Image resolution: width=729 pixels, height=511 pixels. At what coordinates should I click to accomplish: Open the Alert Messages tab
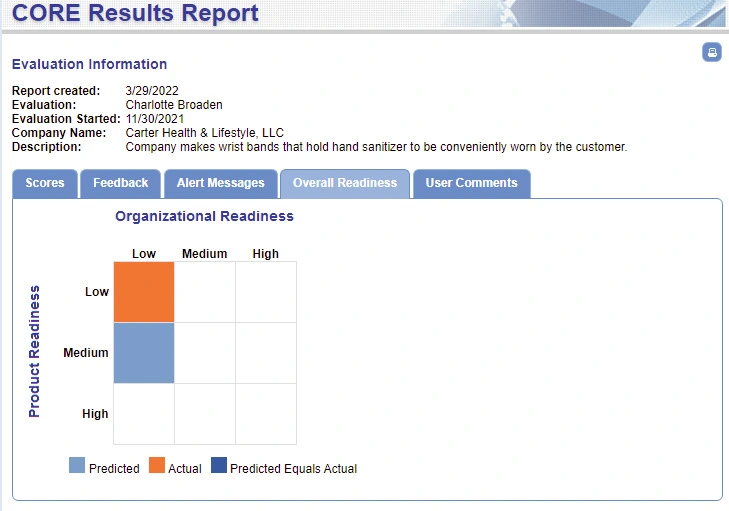pyautogui.click(x=220, y=183)
